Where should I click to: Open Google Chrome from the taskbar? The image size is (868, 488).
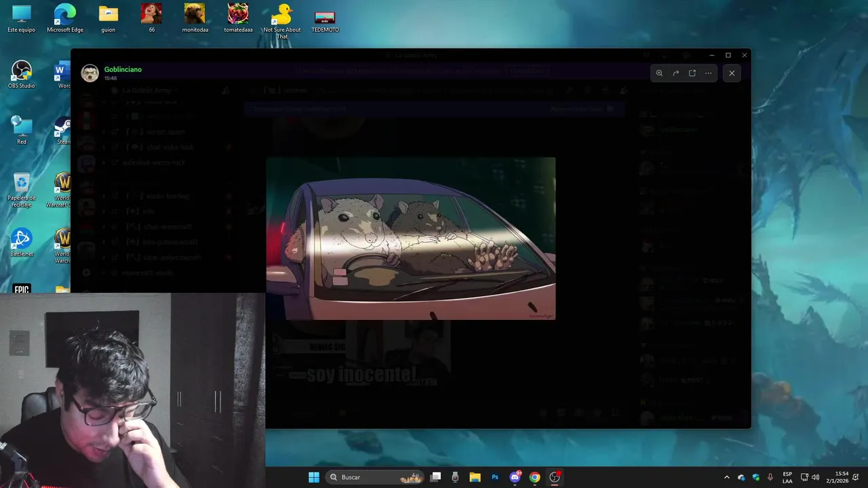tap(535, 477)
